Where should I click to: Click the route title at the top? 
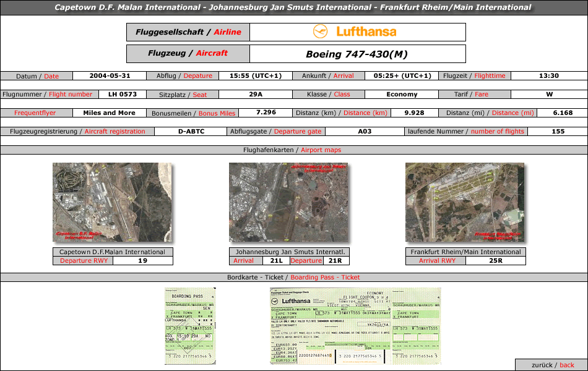pyautogui.click(x=293, y=7)
